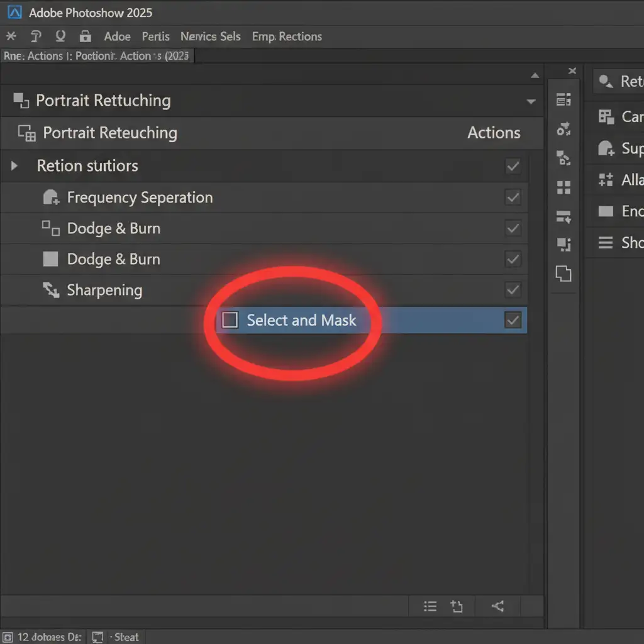Click the list icon in Actions footer

click(430, 606)
